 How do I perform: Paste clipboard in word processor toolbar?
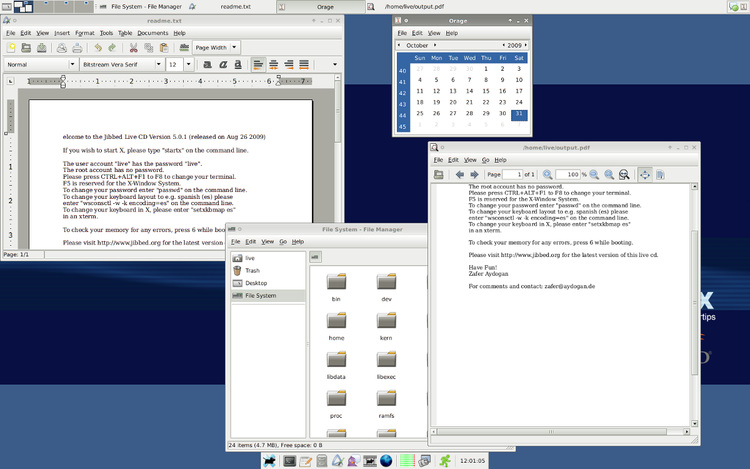coord(164,47)
